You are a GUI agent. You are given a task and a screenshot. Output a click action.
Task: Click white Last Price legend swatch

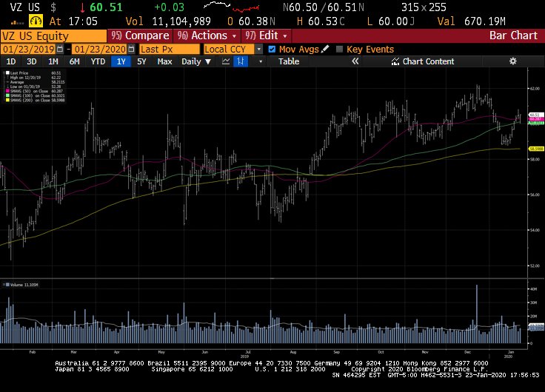[x=7, y=73]
